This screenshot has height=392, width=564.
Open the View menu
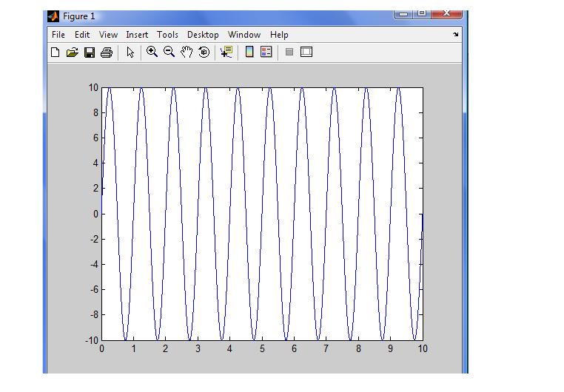[108, 35]
